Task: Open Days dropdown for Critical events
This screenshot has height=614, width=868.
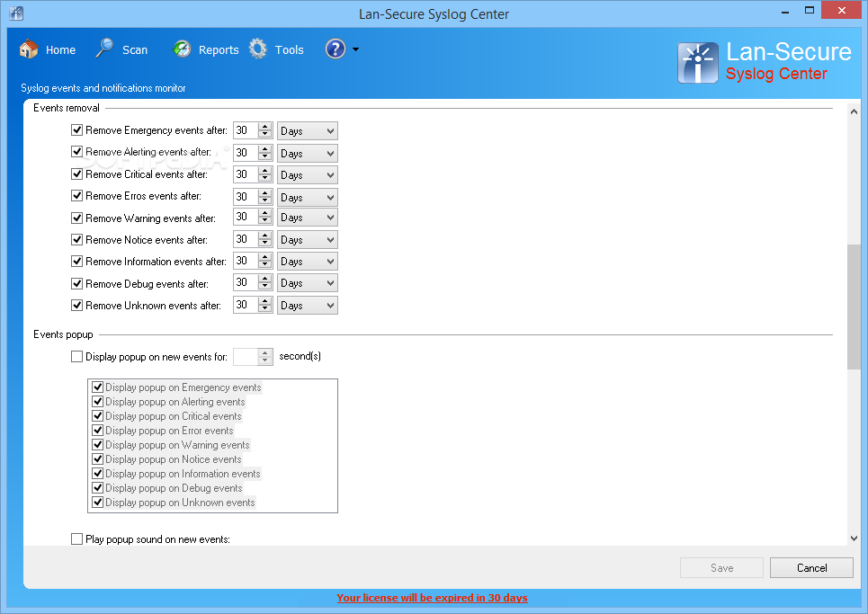Action: click(x=308, y=174)
